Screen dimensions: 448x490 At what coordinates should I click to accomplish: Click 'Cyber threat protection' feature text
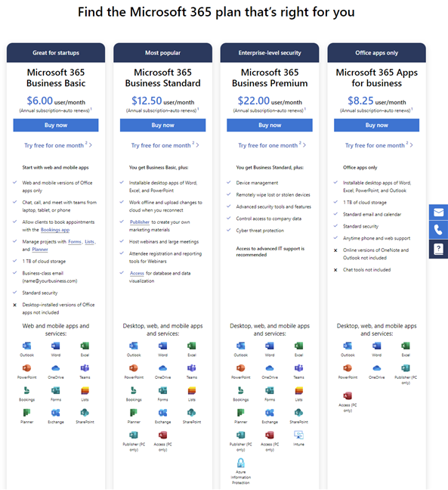tap(260, 231)
